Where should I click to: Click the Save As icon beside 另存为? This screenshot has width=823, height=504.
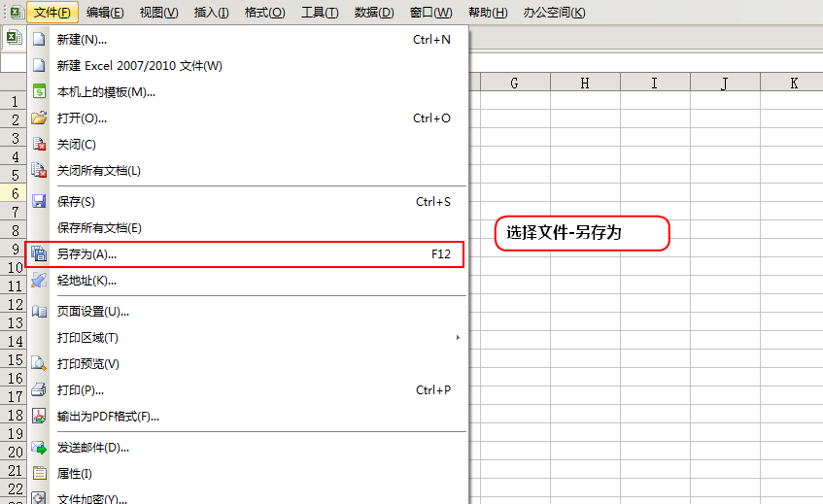click(39, 254)
